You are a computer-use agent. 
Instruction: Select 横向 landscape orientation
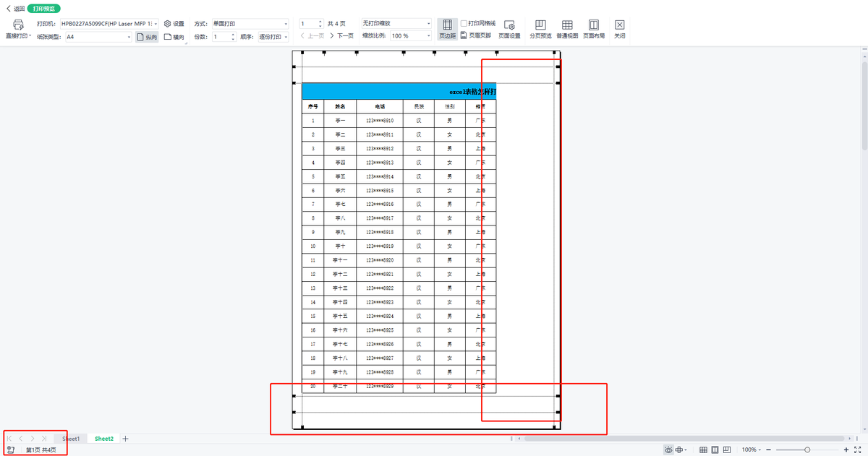174,36
